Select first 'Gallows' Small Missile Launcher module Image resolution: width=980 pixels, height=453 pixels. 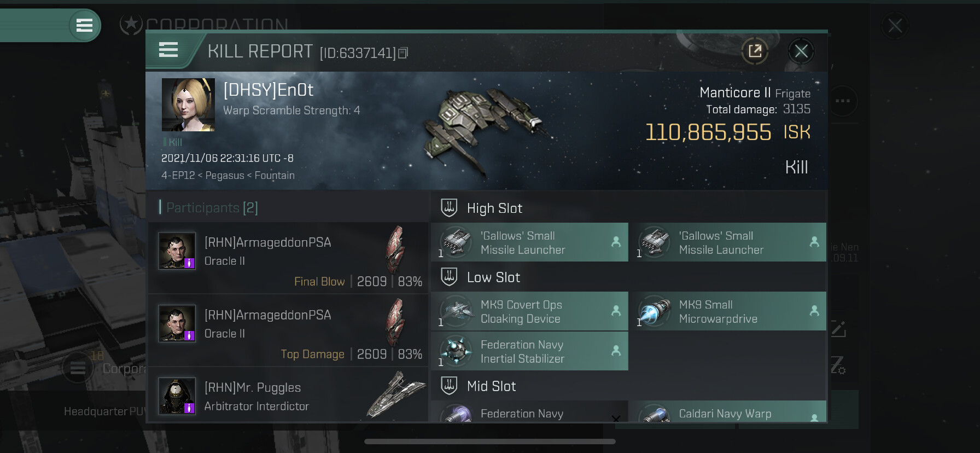click(x=529, y=242)
